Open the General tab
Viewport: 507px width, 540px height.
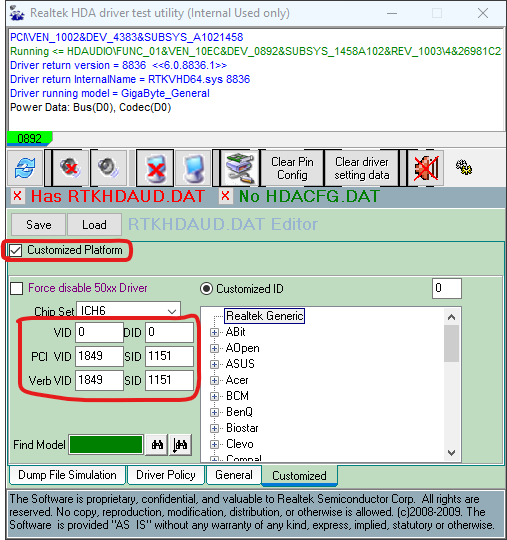coord(234,475)
